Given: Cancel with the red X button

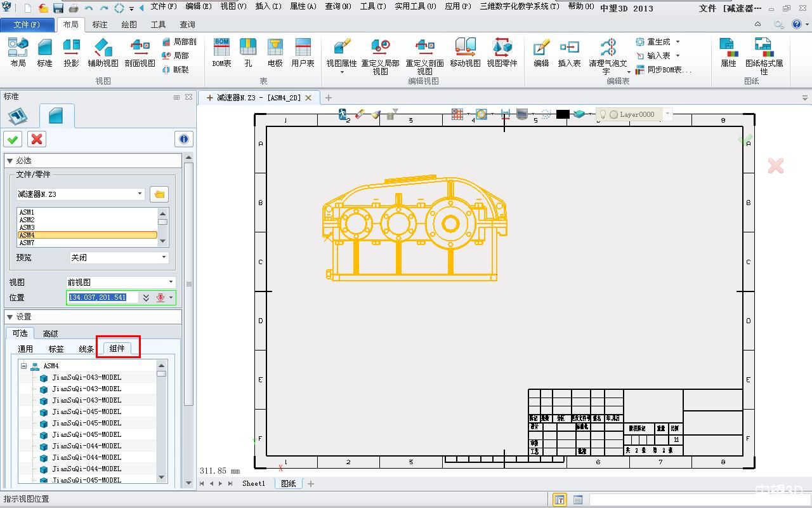Looking at the screenshot, I should [x=37, y=139].
